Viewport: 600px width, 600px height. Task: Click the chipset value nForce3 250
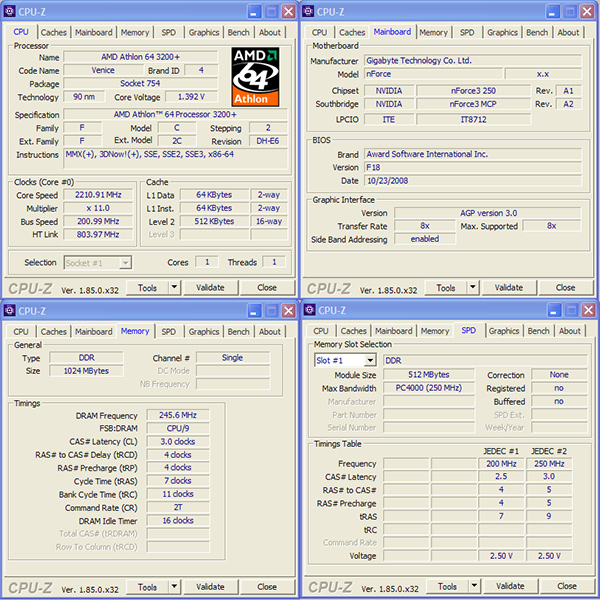473,91
